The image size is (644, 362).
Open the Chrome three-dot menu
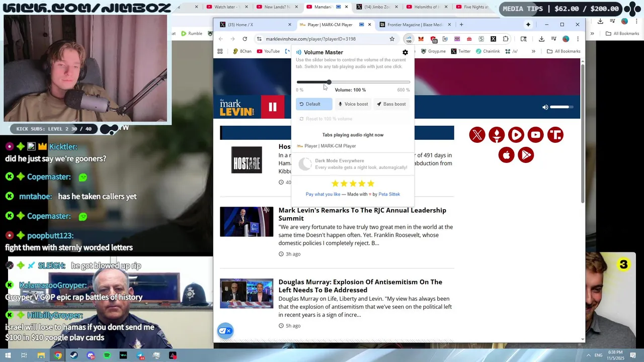(x=578, y=39)
